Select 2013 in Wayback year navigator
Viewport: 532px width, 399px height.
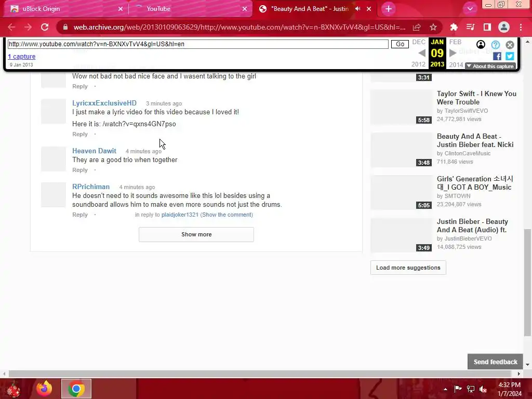tap(437, 64)
